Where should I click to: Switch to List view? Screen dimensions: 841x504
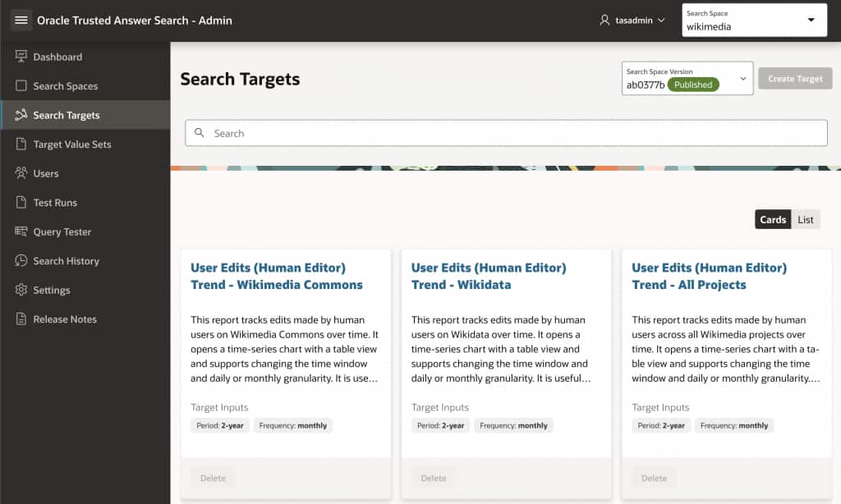805,219
